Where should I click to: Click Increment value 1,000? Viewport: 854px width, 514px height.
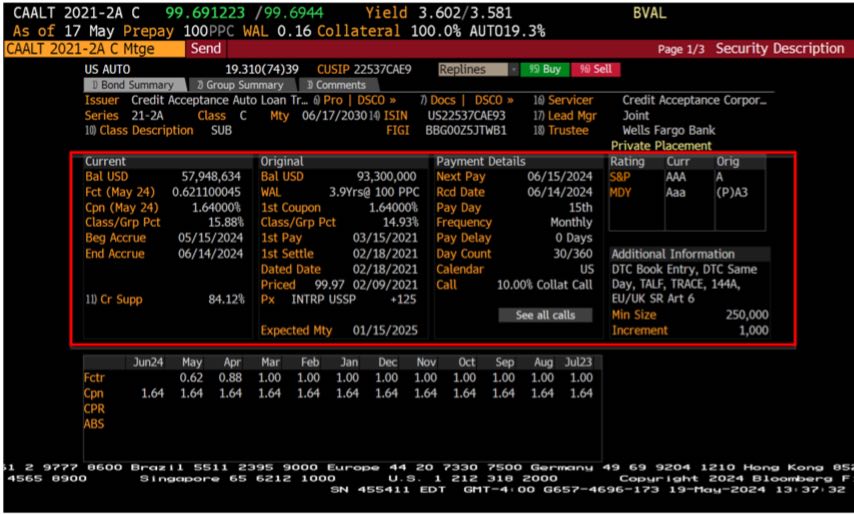point(754,331)
